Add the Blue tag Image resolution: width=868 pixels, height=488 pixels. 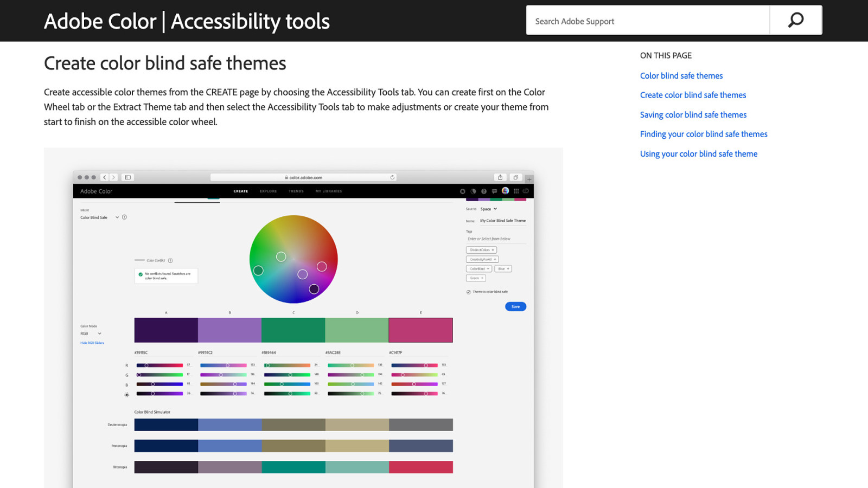503,269
